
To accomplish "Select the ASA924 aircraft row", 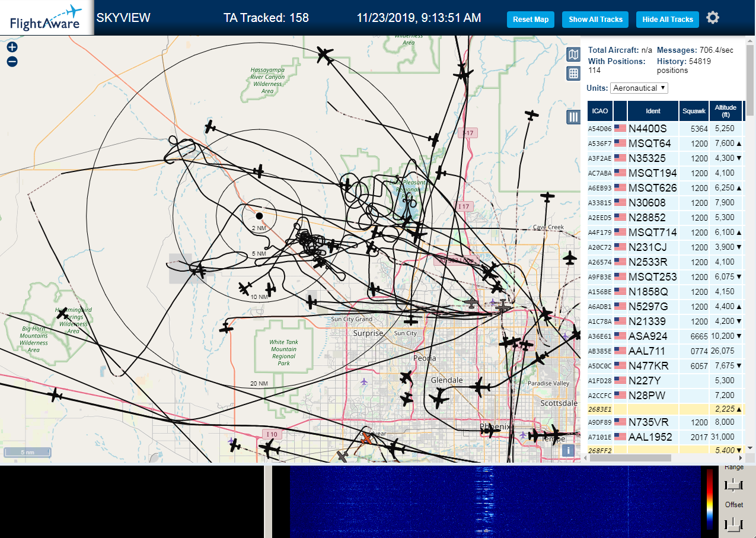I will click(666, 336).
